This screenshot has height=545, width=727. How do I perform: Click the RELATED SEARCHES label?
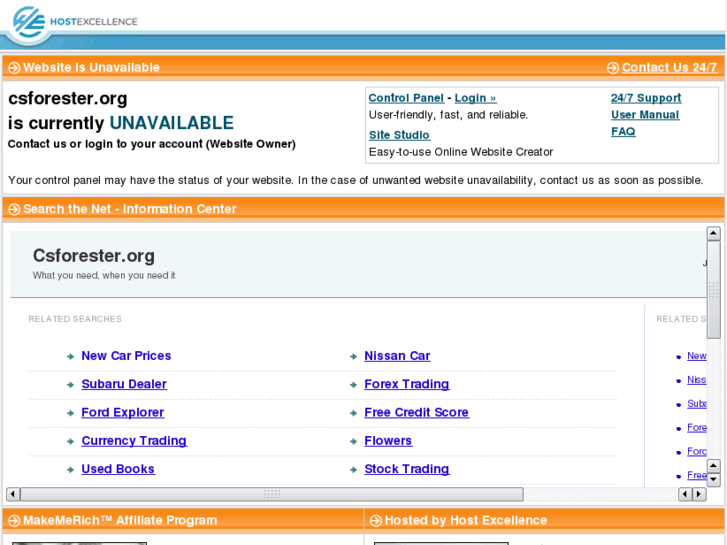(75, 319)
